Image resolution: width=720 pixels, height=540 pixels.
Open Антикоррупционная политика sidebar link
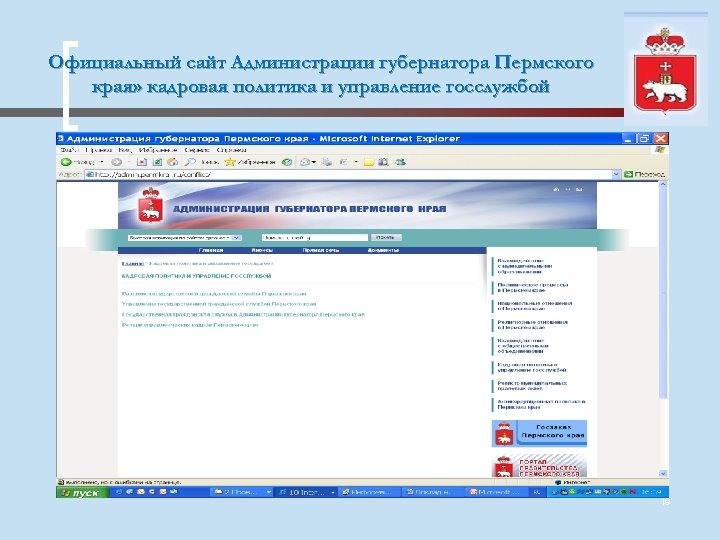click(x=541, y=404)
